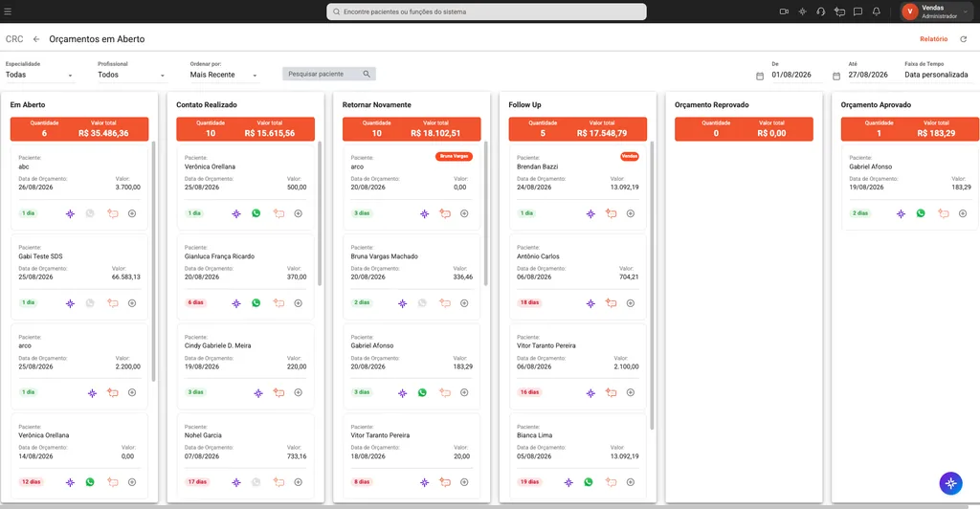Open the notifications bell
This screenshot has height=509, width=980.
(x=877, y=11)
